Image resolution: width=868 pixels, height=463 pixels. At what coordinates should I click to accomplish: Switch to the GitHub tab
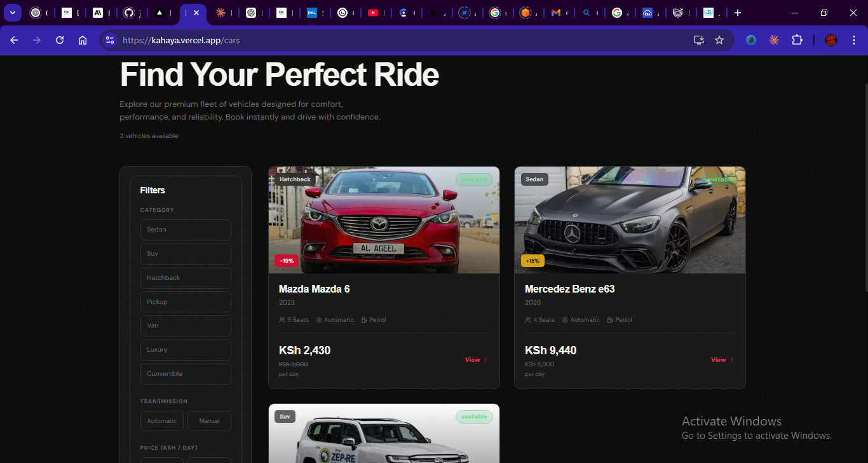[x=129, y=13]
